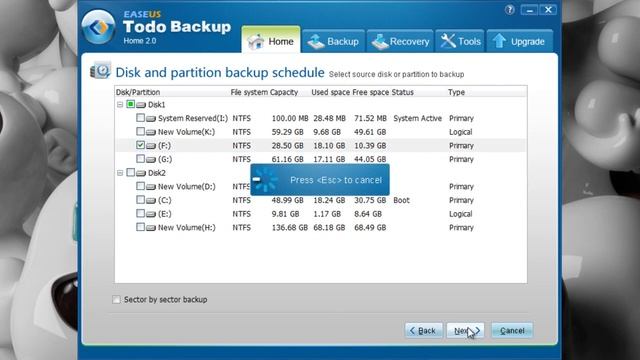Check the New Volume(H:) checkbox
The image size is (640, 360).
point(140,227)
